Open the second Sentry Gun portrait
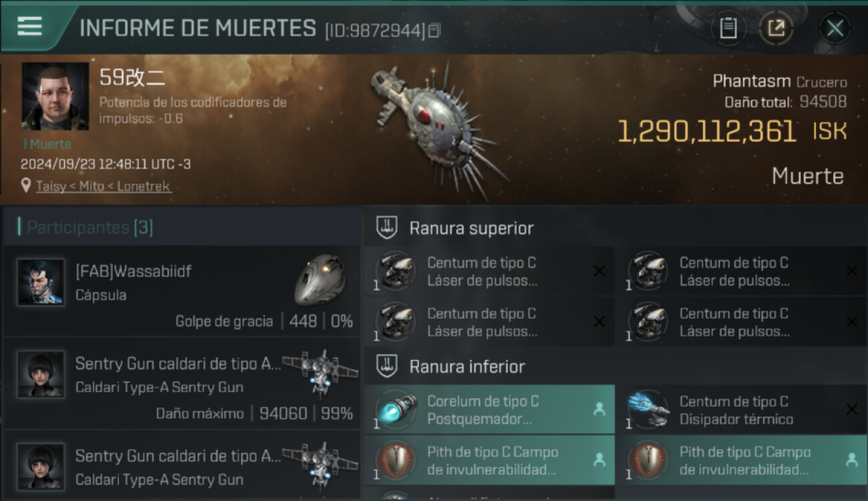Screen dimensions: 868x501 41,466
